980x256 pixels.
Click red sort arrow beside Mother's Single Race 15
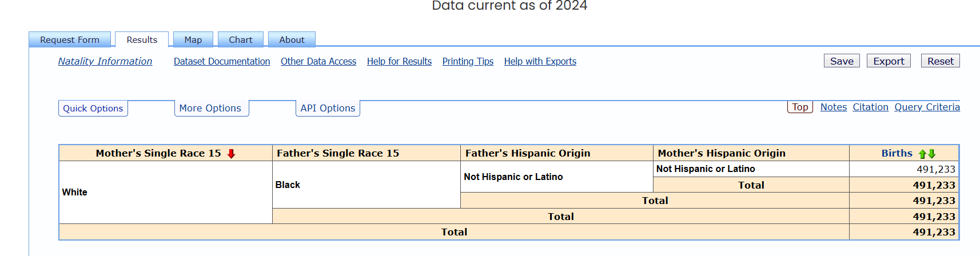click(231, 154)
